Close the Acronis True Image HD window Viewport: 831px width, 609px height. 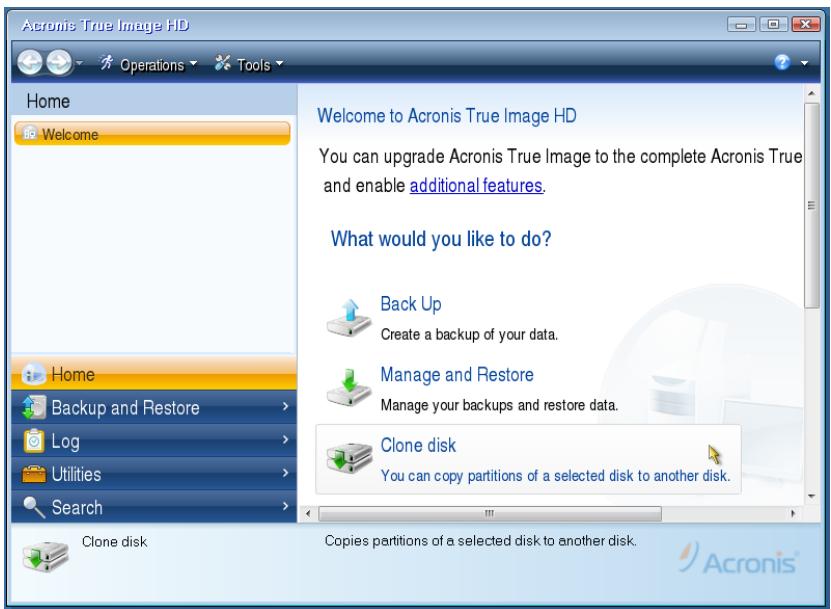pos(805,24)
